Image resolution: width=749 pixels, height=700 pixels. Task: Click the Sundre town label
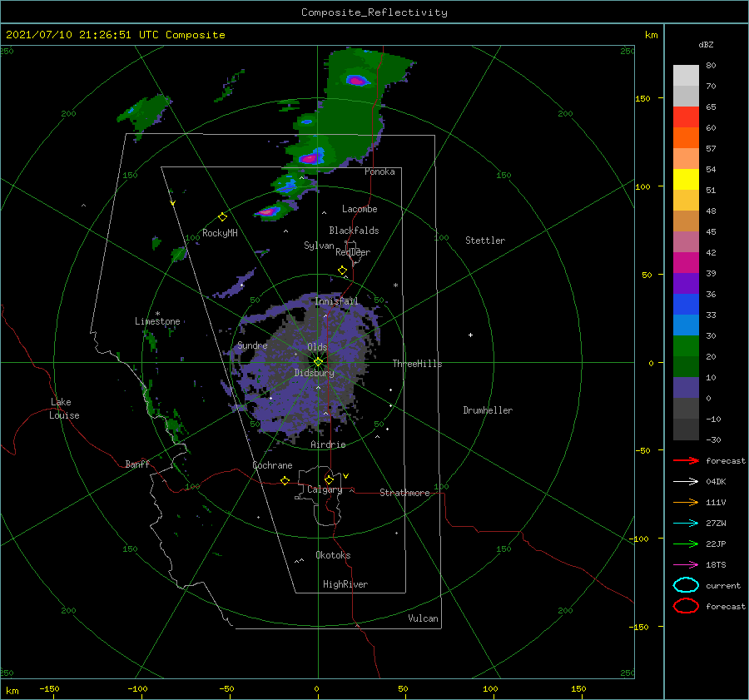tap(252, 345)
